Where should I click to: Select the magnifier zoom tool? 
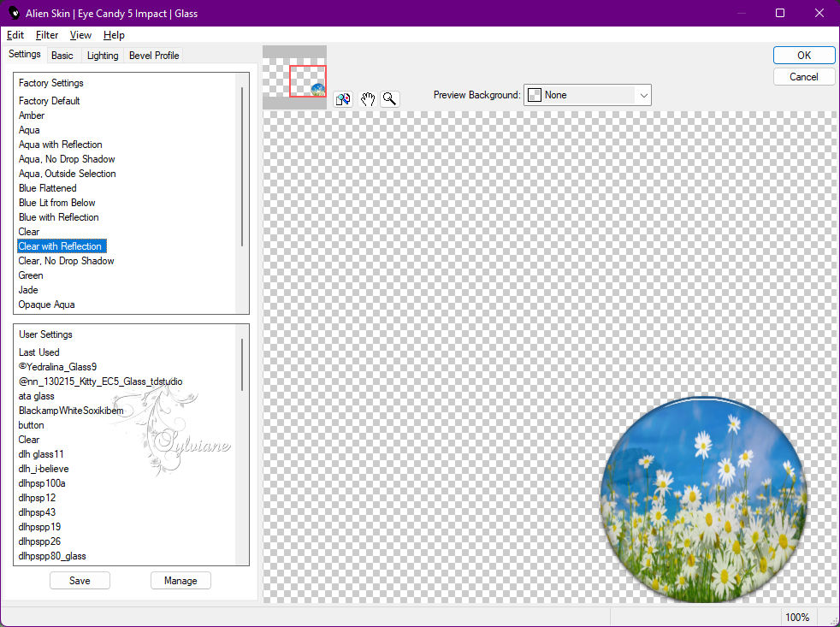click(390, 99)
